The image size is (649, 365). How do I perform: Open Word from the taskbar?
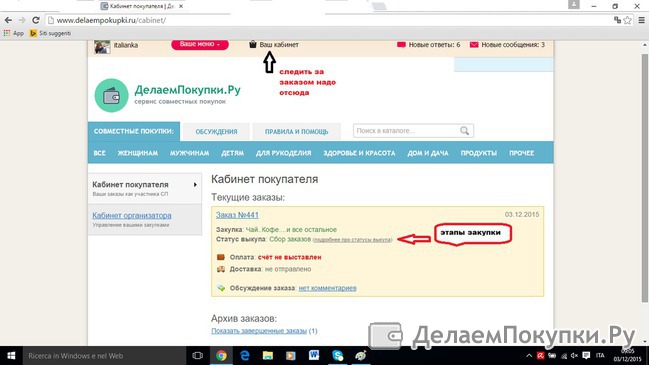314,355
